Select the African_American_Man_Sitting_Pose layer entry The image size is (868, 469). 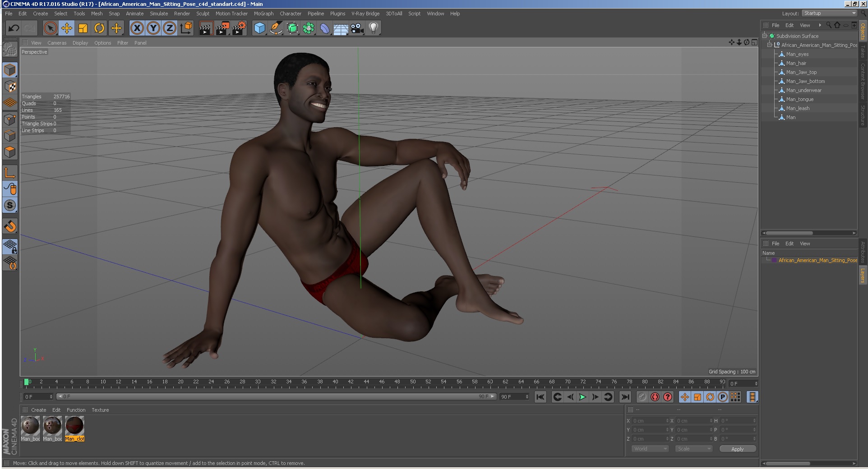[817, 260]
